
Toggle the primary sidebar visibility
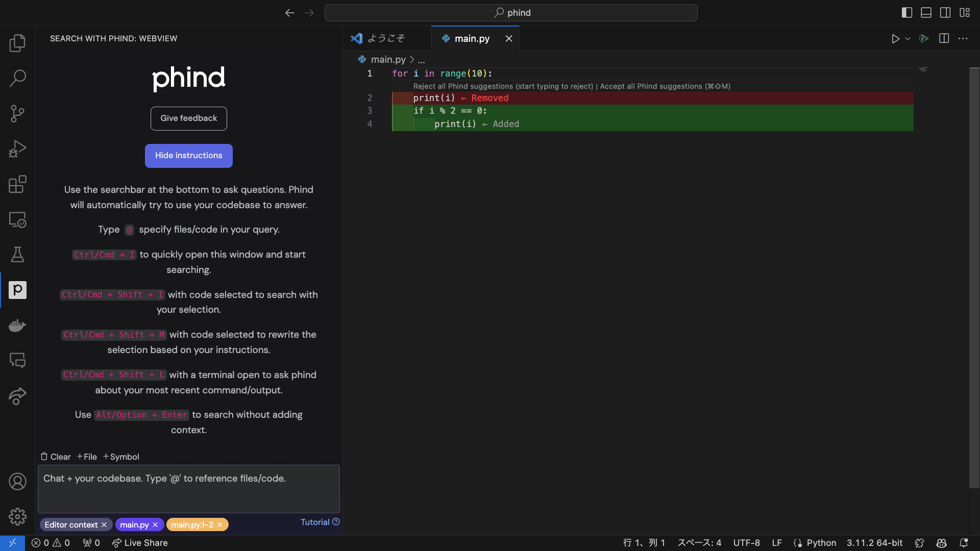906,13
